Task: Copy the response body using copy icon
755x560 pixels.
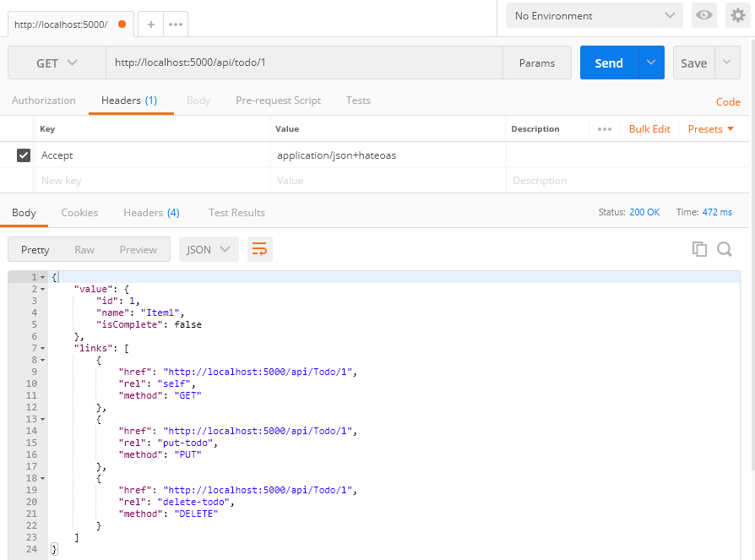Action: 699,248
